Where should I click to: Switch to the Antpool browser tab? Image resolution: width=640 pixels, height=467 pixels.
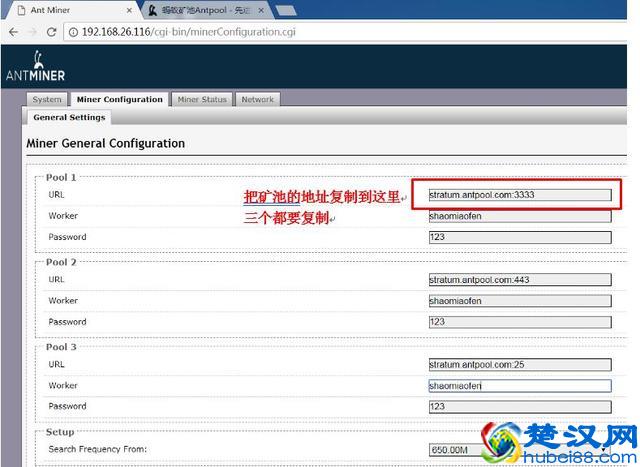tap(200, 10)
